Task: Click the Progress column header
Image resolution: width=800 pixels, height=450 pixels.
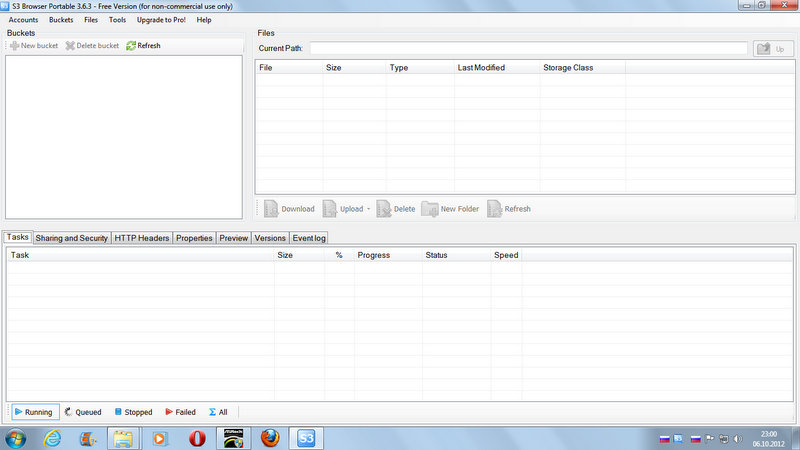Action: pyautogui.click(x=389, y=255)
